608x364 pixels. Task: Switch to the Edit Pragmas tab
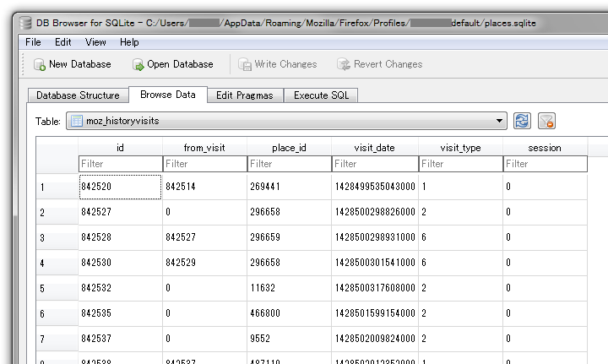coord(245,95)
